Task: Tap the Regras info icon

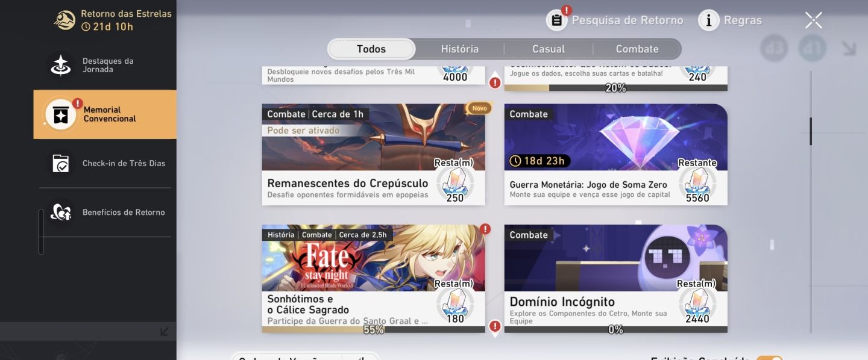Action: point(708,20)
